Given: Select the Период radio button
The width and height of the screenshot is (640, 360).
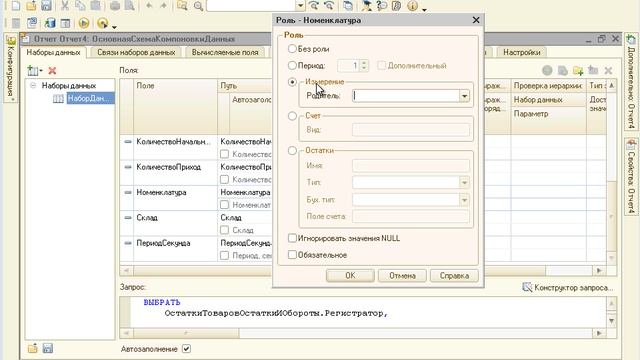Looking at the screenshot, I should point(292,65).
